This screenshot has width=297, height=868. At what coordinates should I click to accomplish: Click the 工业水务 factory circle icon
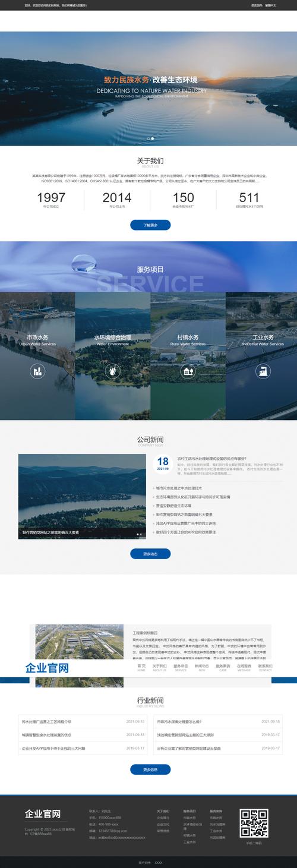pos(263,371)
